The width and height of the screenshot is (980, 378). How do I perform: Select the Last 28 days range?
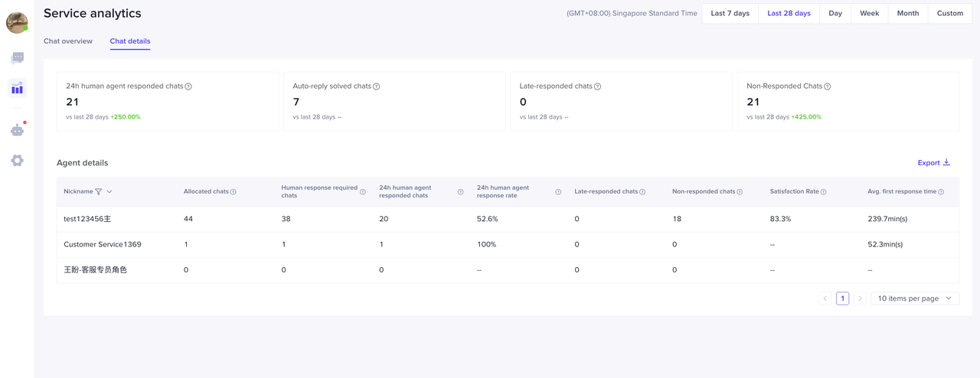pyautogui.click(x=789, y=14)
